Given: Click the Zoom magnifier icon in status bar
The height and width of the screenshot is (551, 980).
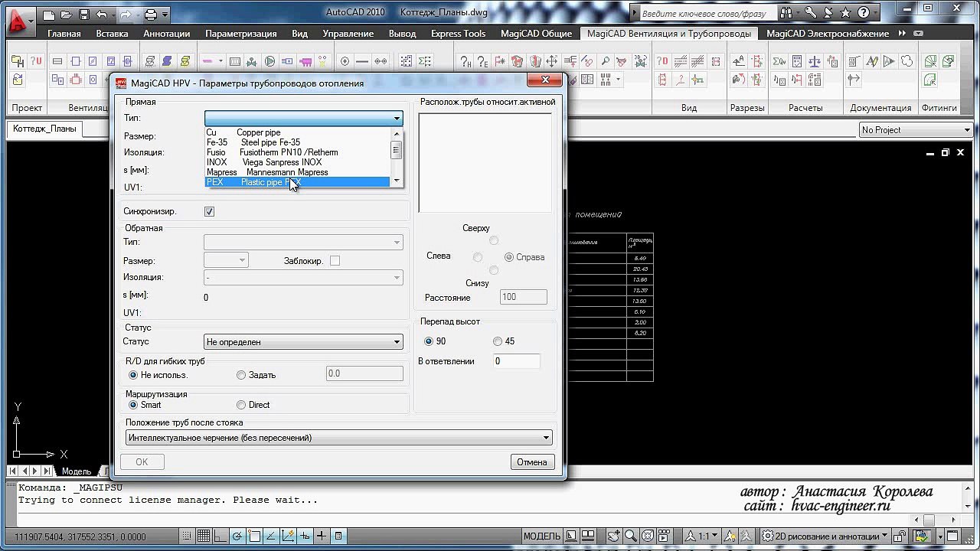Looking at the screenshot, I should [x=631, y=536].
